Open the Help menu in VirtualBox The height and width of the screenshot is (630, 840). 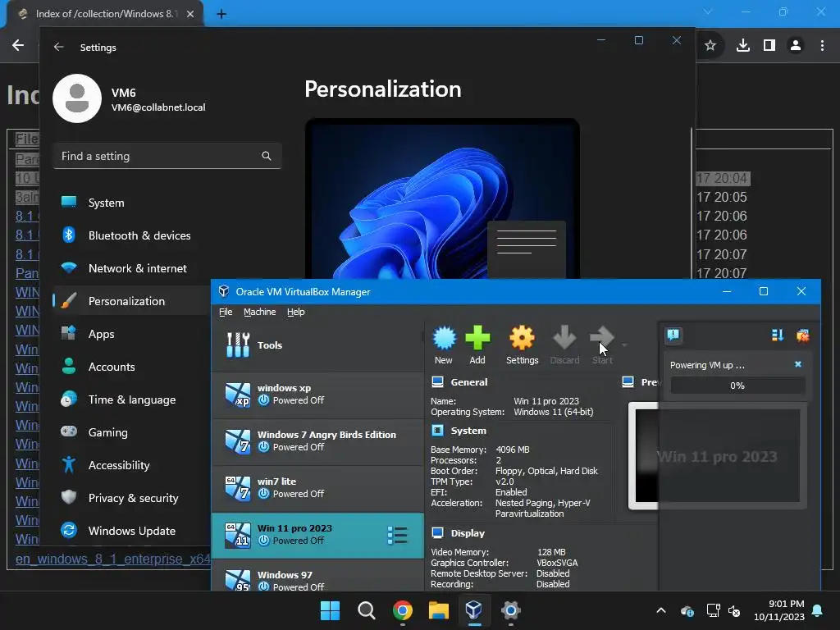[x=295, y=312]
